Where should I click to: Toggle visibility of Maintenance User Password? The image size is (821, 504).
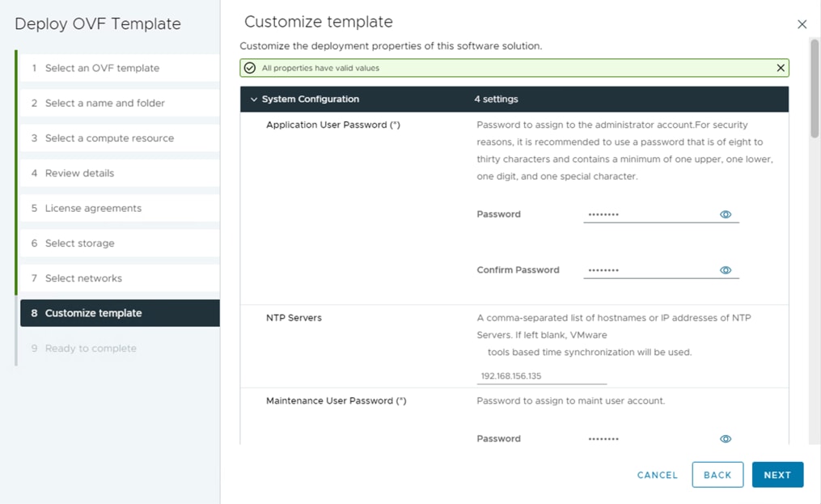(x=726, y=438)
